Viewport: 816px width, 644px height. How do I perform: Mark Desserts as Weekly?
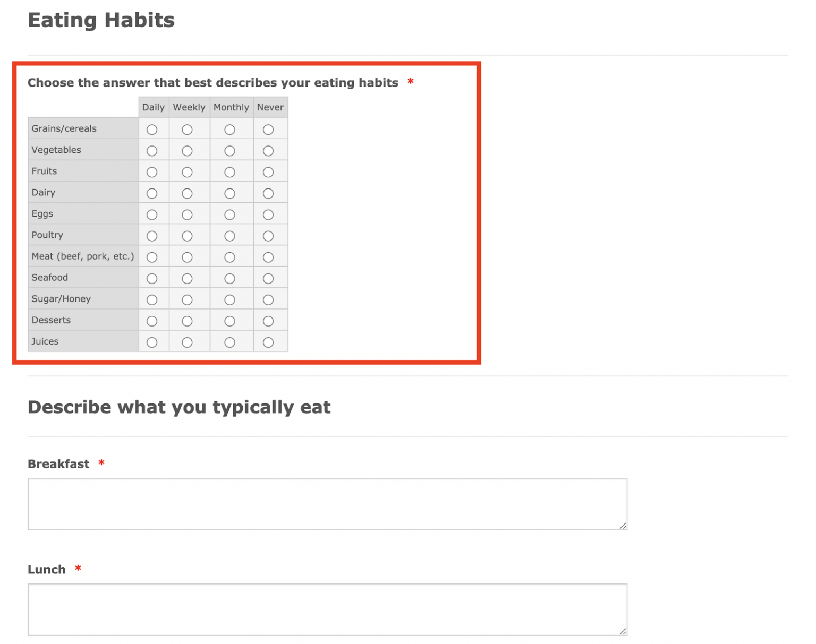point(187,321)
